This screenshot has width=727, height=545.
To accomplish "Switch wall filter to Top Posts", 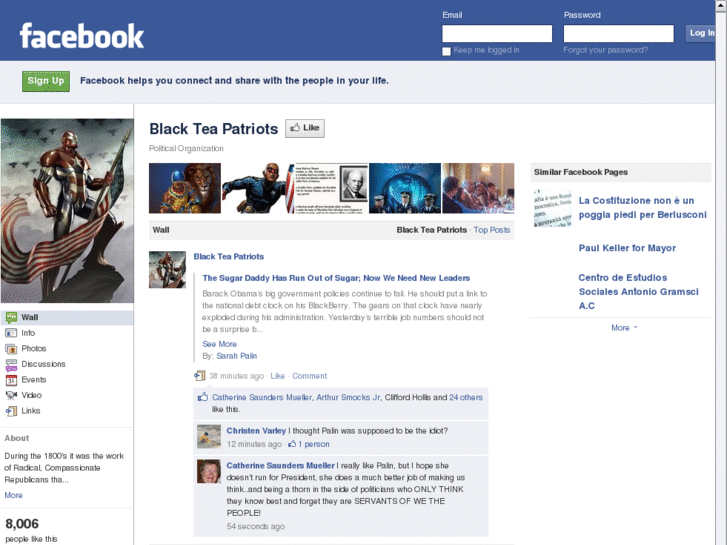I will (491, 230).
